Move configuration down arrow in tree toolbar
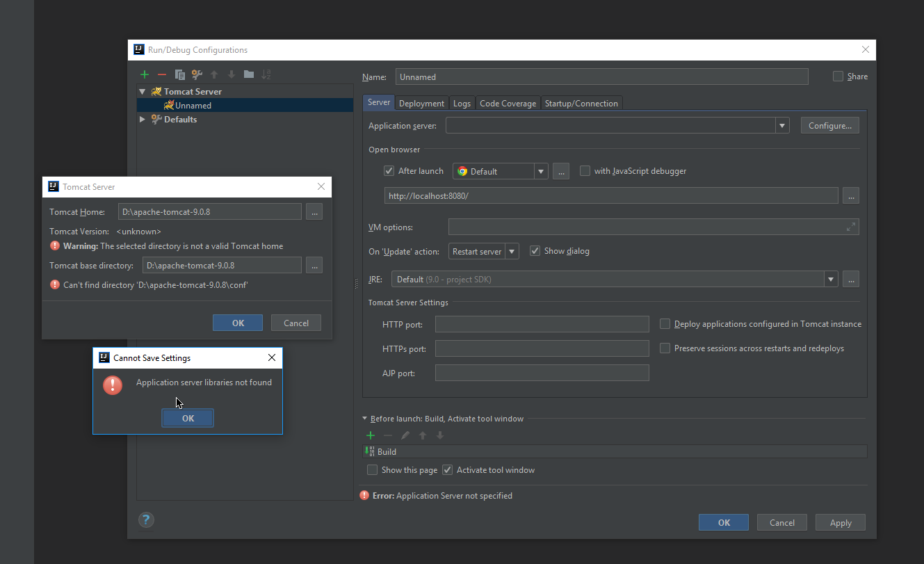Screen dimensions: 924x564 [x=232, y=74]
